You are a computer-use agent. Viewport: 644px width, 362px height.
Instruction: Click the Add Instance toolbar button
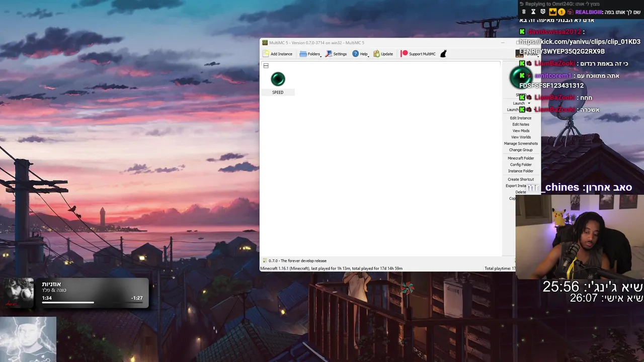point(278,54)
